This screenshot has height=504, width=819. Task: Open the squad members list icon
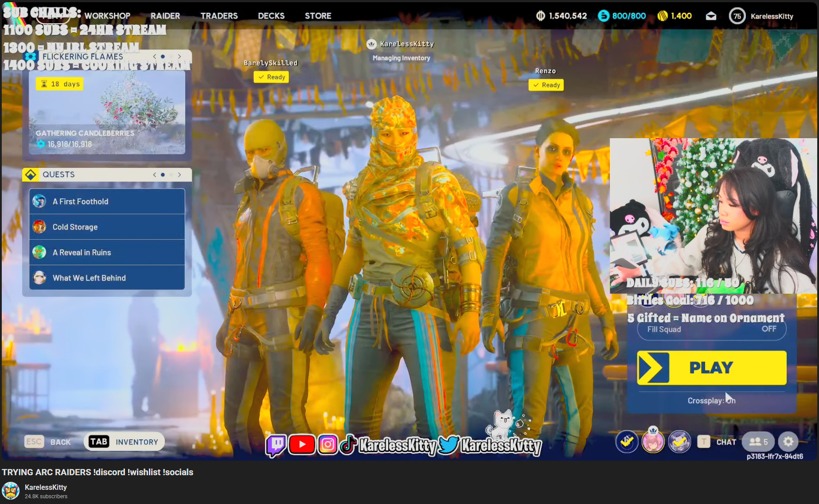(x=758, y=442)
